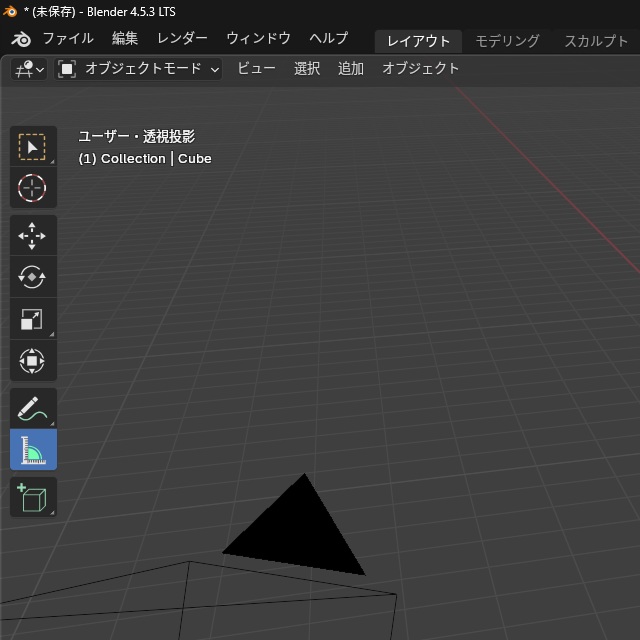Open the オブジェクトモード mode dropdown
Image resolution: width=640 pixels, height=640 pixels.
(138, 69)
